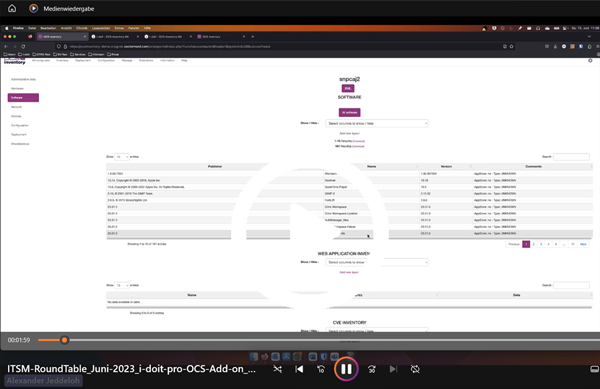Open Firefox hamburger menu
The image size is (600, 389).
(598, 46)
